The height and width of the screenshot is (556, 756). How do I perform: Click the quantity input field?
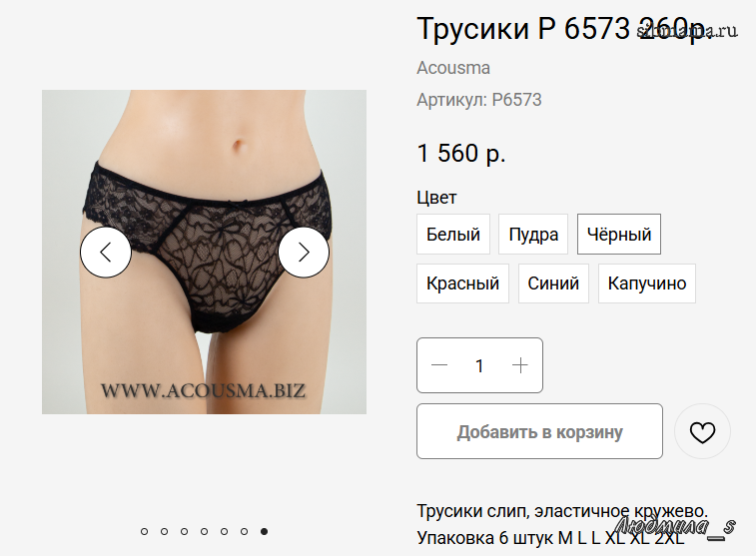click(x=479, y=365)
